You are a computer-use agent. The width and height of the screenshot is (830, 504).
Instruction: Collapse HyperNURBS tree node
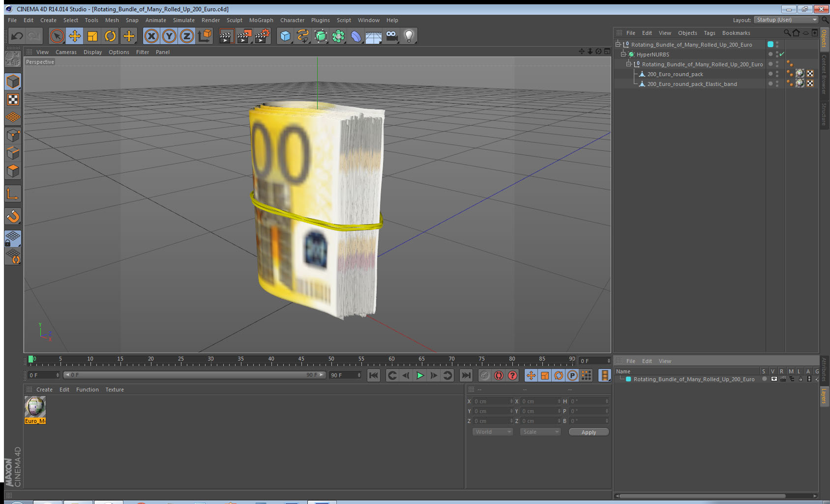(623, 54)
